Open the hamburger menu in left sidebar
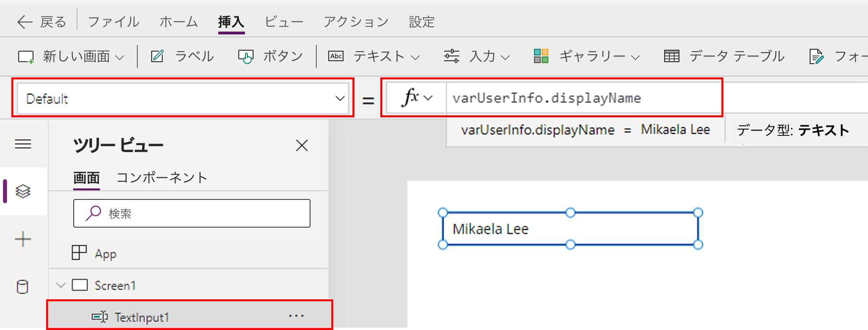 [23, 144]
